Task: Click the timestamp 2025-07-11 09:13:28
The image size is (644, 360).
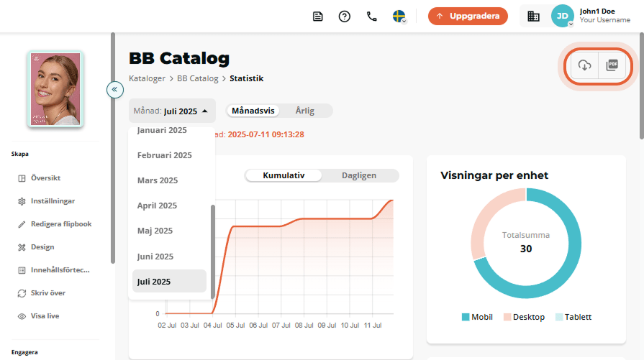Action: [266, 134]
